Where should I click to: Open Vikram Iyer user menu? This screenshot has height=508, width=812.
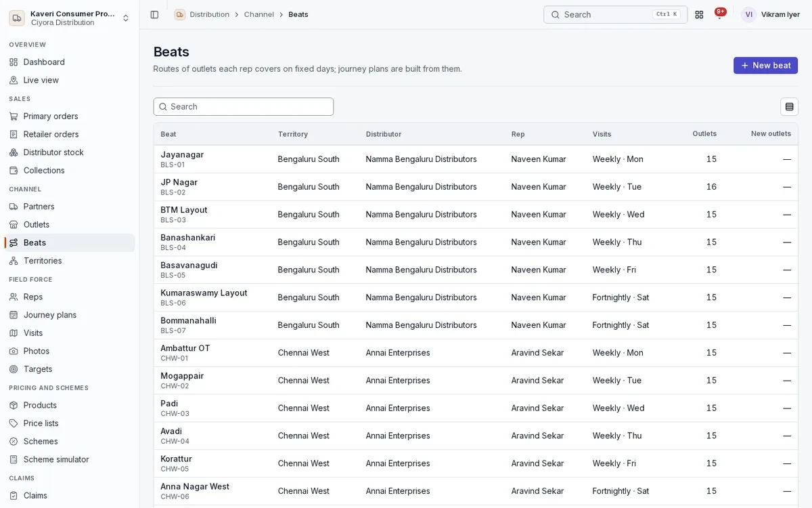point(771,14)
